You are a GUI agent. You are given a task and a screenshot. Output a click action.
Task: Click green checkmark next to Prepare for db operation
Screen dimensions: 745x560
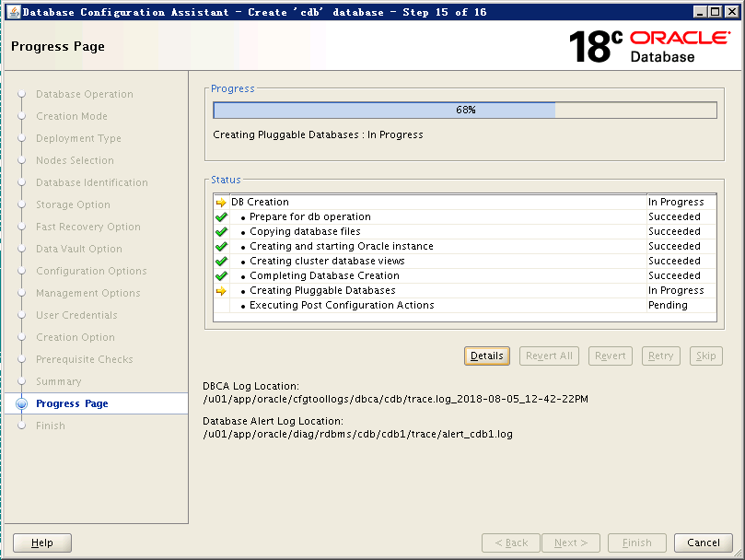(221, 217)
